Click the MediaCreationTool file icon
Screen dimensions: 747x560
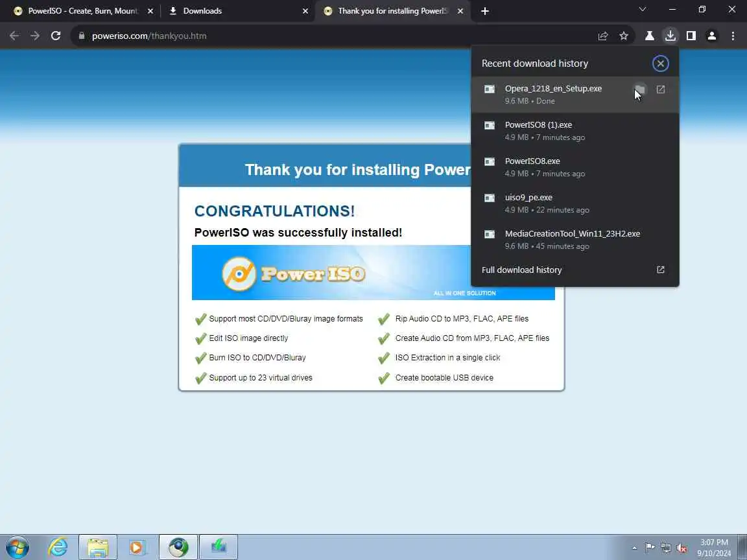pyautogui.click(x=490, y=234)
